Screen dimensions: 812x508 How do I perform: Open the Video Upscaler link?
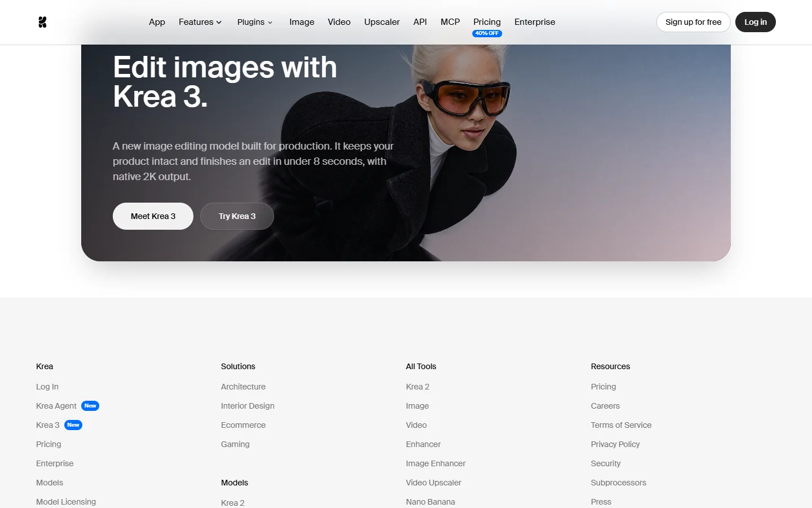tap(434, 483)
